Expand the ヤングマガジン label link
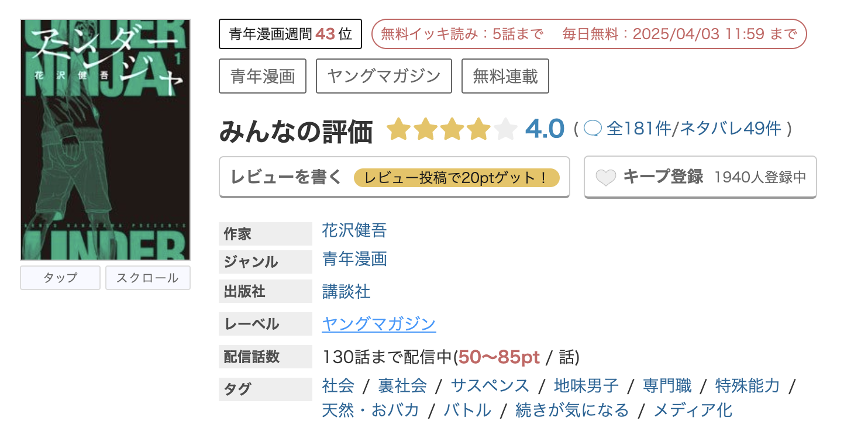The height and width of the screenshot is (428, 868). pos(378,323)
